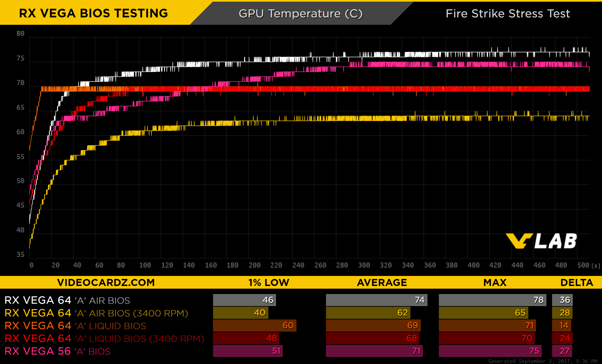The height and width of the screenshot is (364, 602).
Task: Select legend row "RX VEGA 56 'A' BIOS"
Action: click(58, 351)
